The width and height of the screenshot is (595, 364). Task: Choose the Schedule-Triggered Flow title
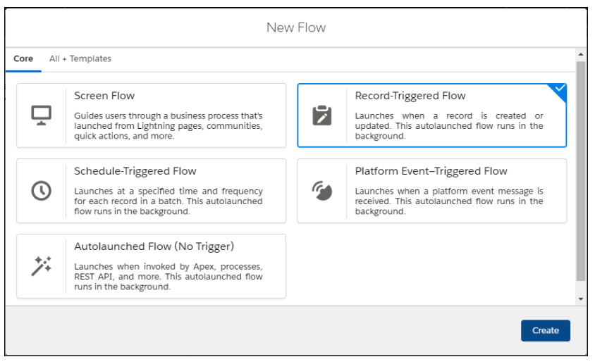click(x=135, y=171)
